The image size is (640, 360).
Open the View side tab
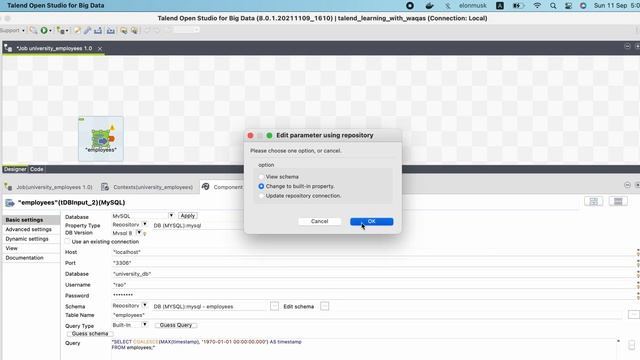pos(31,248)
